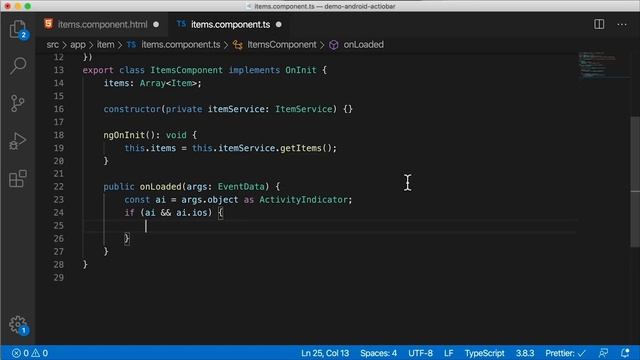Open the Source Control view icon

tap(18, 103)
